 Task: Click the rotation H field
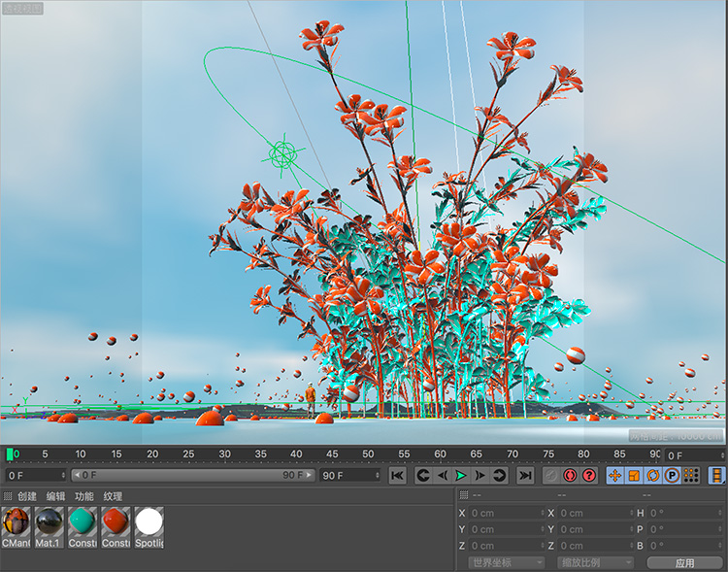coord(685,513)
